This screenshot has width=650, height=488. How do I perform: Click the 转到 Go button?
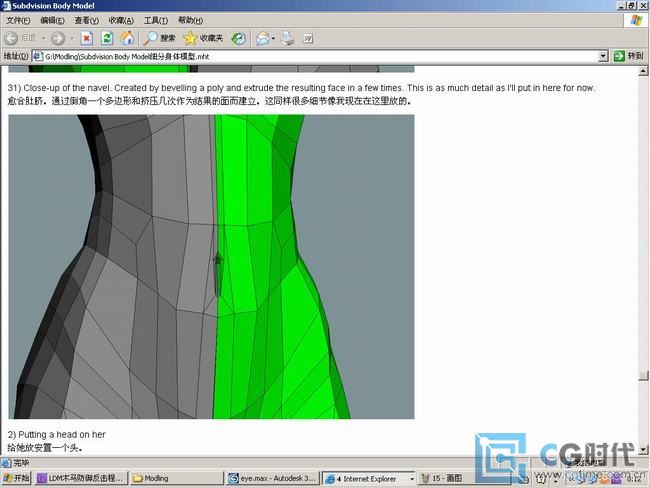tap(628, 56)
